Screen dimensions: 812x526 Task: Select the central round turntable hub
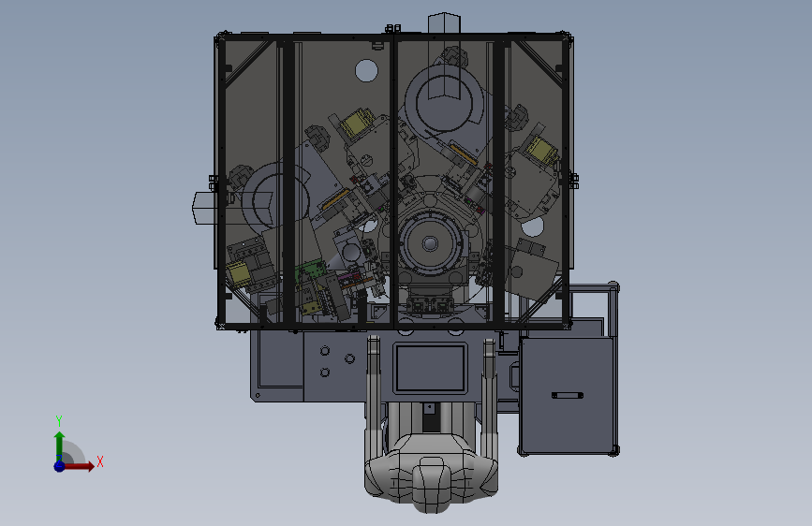tap(430, 243)
